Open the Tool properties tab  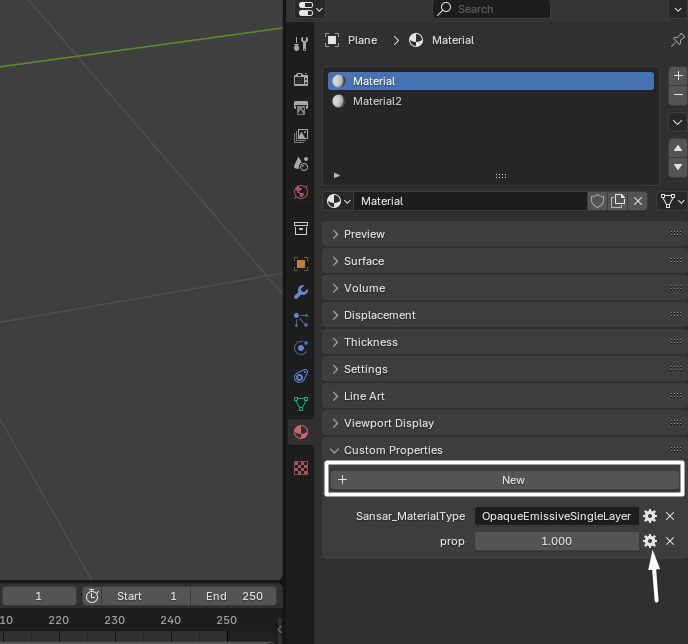pos(301,44)
